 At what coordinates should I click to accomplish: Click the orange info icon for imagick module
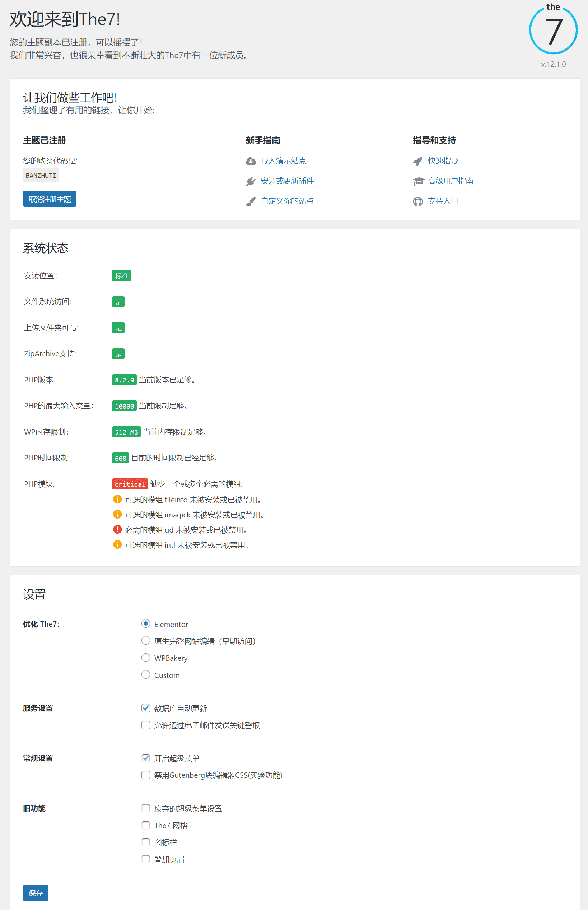click(x=118, y=514)
